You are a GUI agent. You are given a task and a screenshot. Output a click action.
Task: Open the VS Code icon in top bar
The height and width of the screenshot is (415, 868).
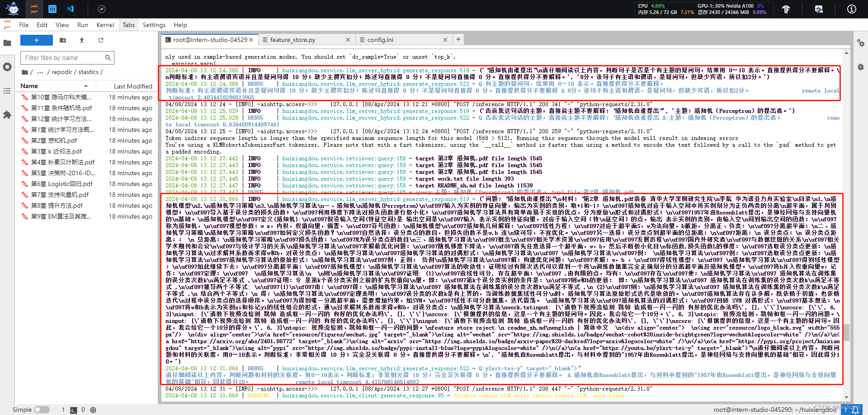tap(71, 9)
